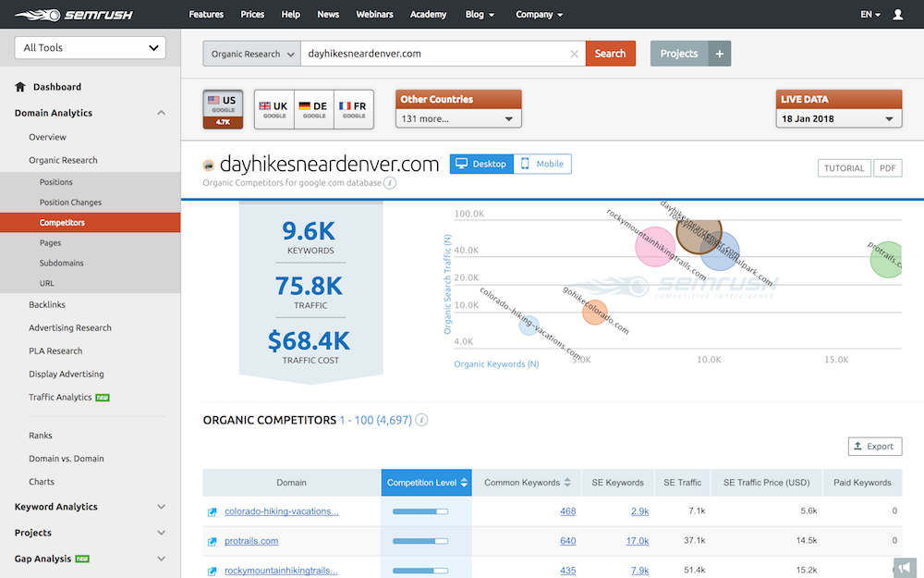The image size is (924, 578).
Task: Expand the Keyword Analytics section
Action: pyautogui.click(x=161, y=507)
